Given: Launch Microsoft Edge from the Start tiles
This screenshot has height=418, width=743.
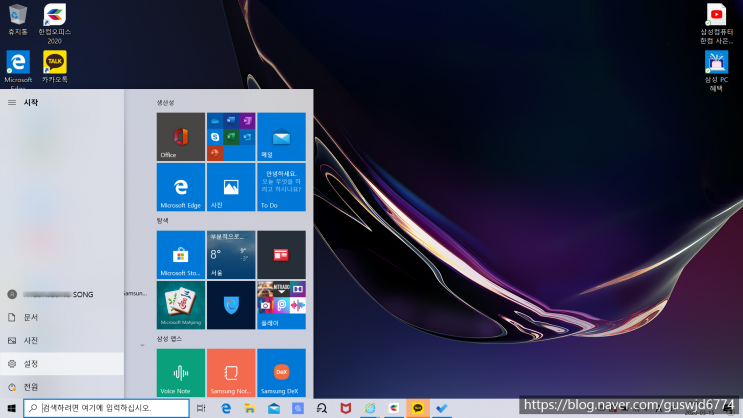Looking at the screenshot, I should [181, 187].
